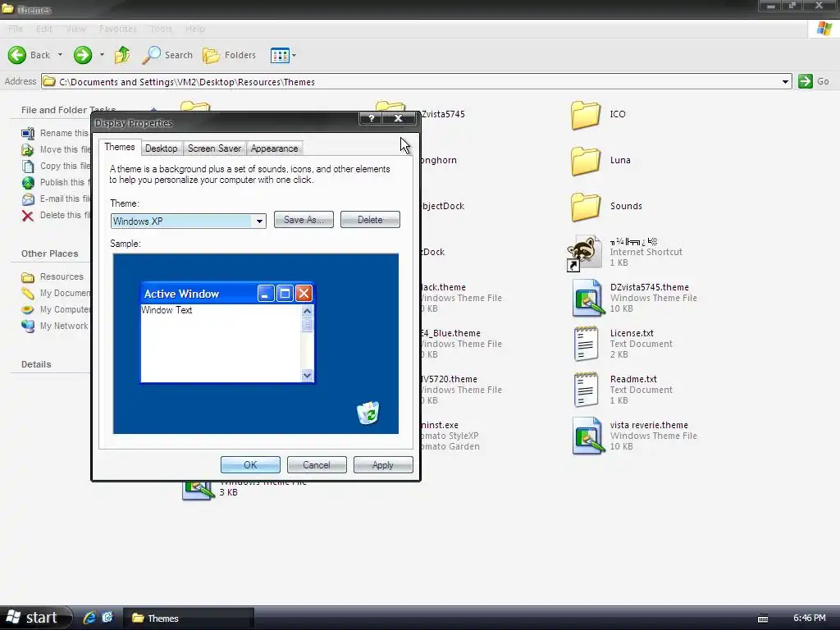
Task: Open the Views dropdown button
Action: pyautogui.click(x=283, y=55)
